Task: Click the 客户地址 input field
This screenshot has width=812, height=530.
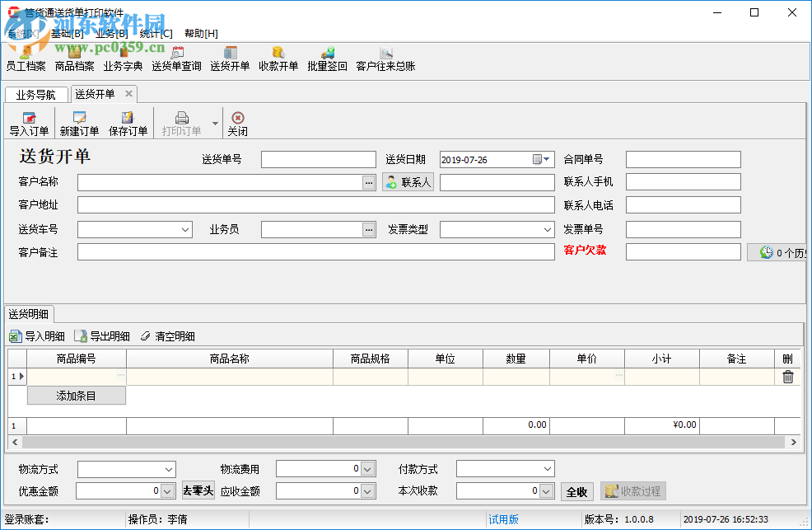Action: pyautogui.click(x=316, y=205)
